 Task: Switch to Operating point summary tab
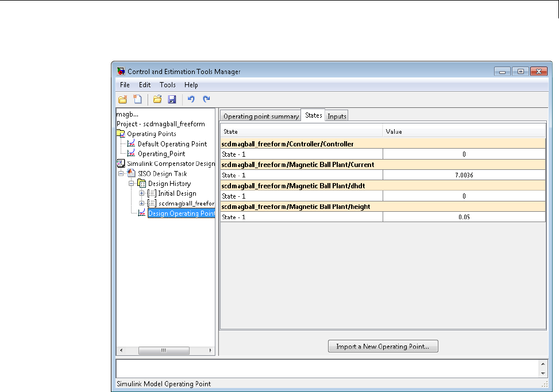coord(261,116)
